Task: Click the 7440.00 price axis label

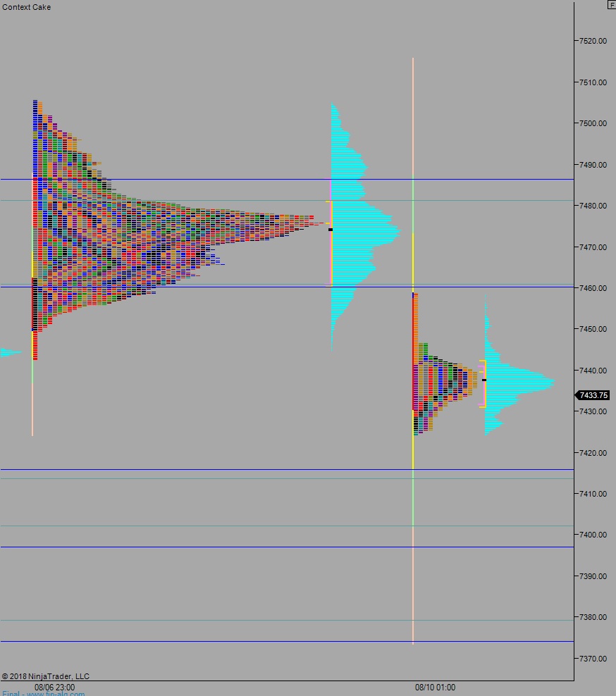Action: click(593, 371)
